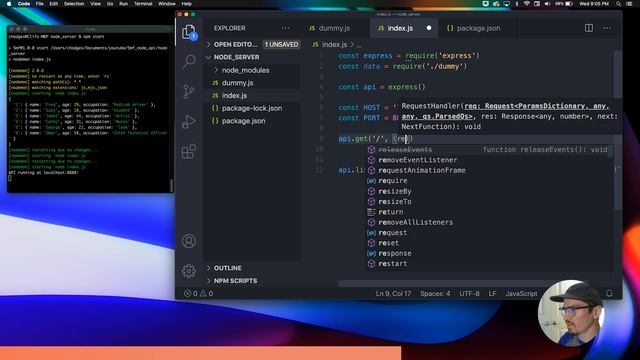This screenshot has height=360, width=640.
Task: Choose removeEventListener from autocomplete list
Action: pyautogui.click(x=488, y=160)
